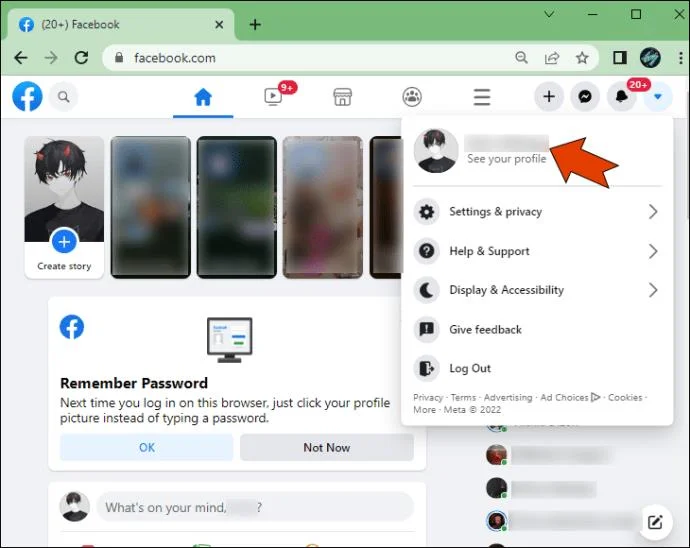Open the first blurred story next to Create story
The image size is (690, 548).
(x=150, y=207)
